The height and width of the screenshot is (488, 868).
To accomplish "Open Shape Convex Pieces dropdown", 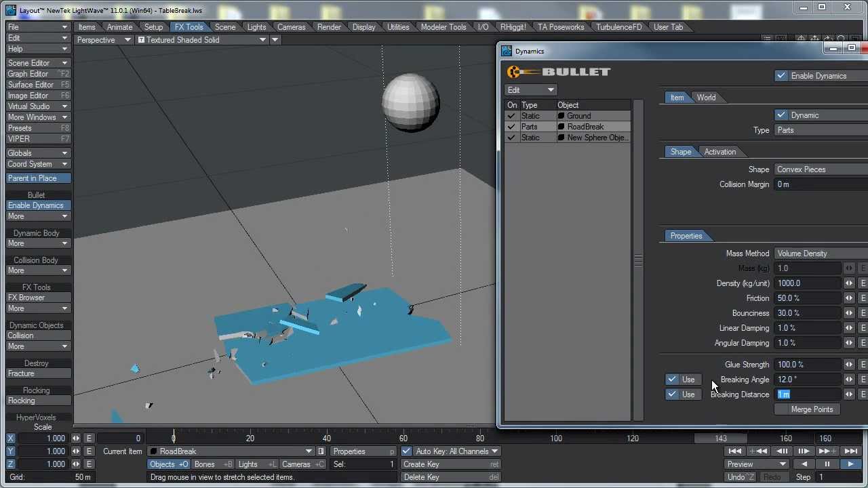I will click(x=821, y=169).
